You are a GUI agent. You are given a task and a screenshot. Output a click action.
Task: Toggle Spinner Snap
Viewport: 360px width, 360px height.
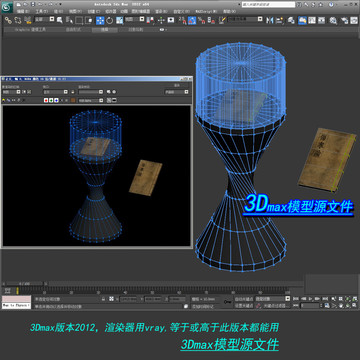211,20
